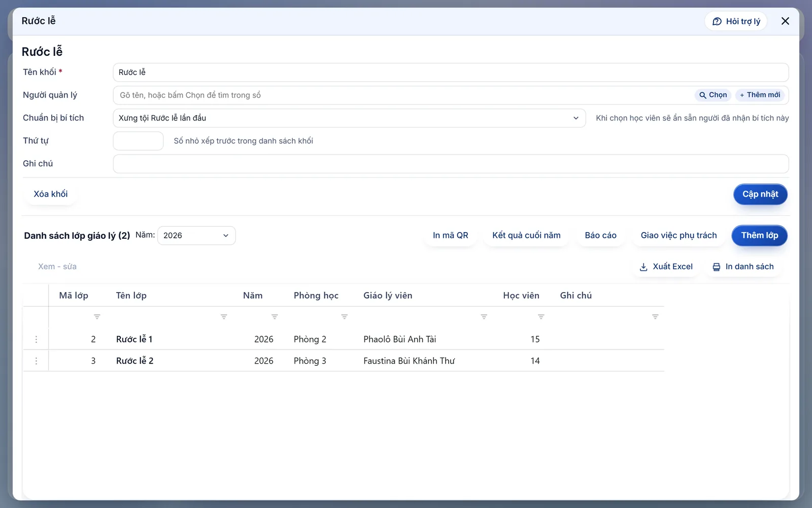The image size is (812, 508).
Task: Click the Học viên column filter icon
Action: 541,316
